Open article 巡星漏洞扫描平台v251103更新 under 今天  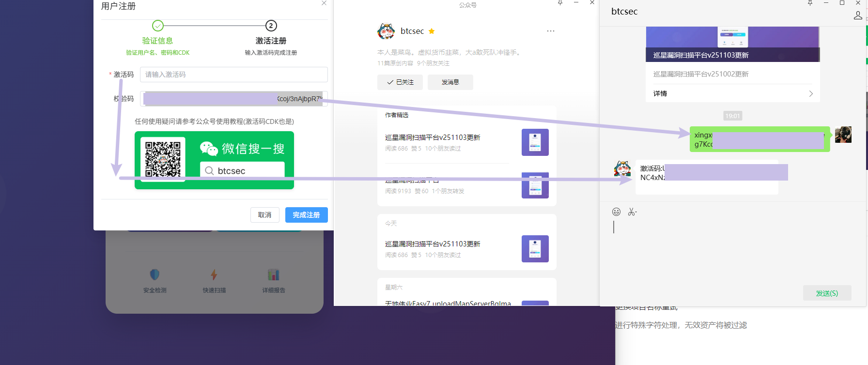tap(433, 244)
